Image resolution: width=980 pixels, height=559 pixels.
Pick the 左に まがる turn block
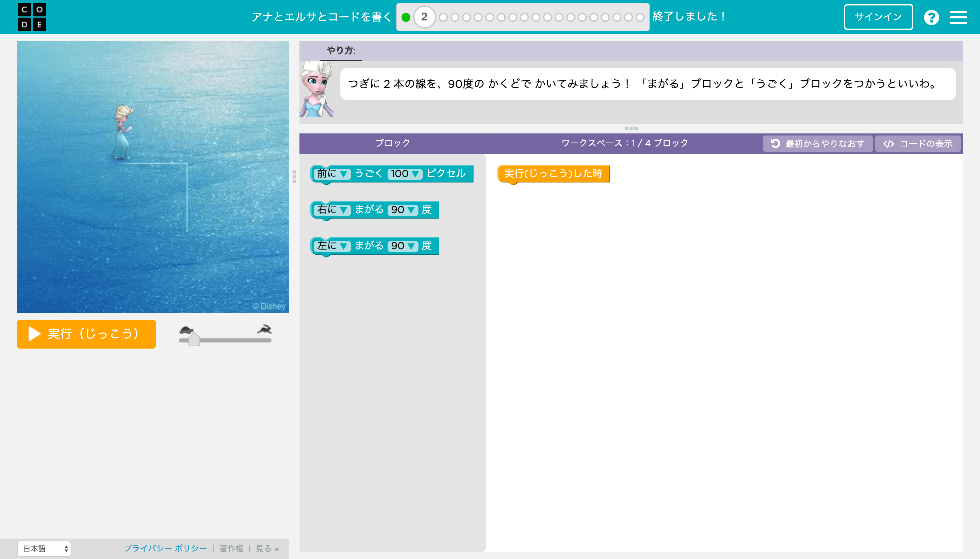[x=375, y=246]
